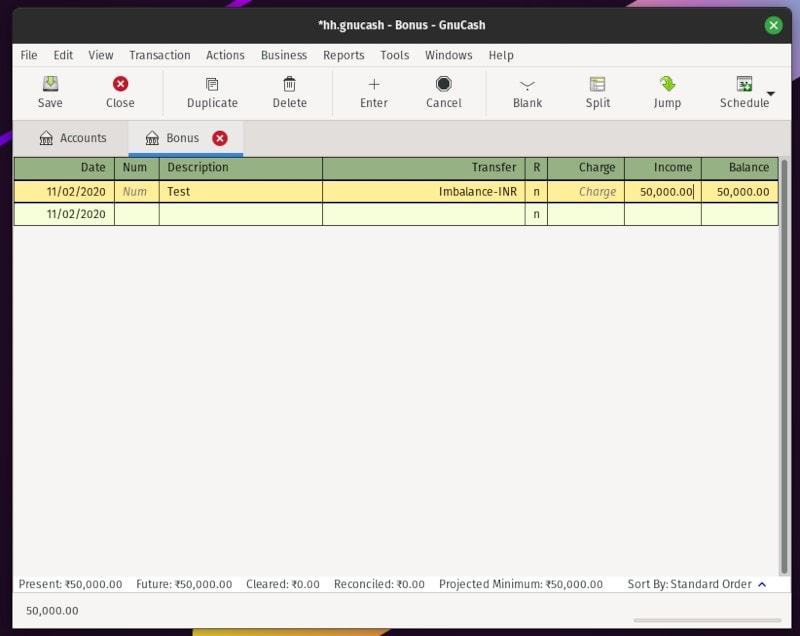The image size is (800, 636).
Task: Expand the toolbar overflow arrow beside Schedule
Action: tap(771, 94)
